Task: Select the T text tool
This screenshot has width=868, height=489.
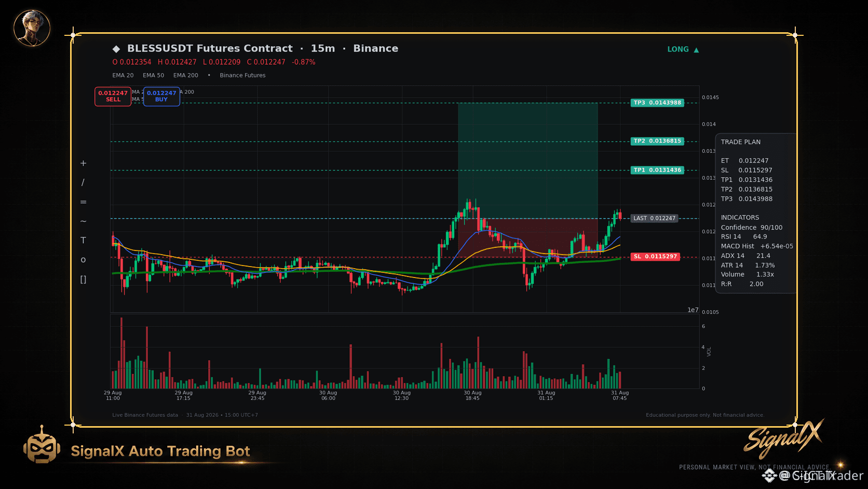Action: [83, 240]
